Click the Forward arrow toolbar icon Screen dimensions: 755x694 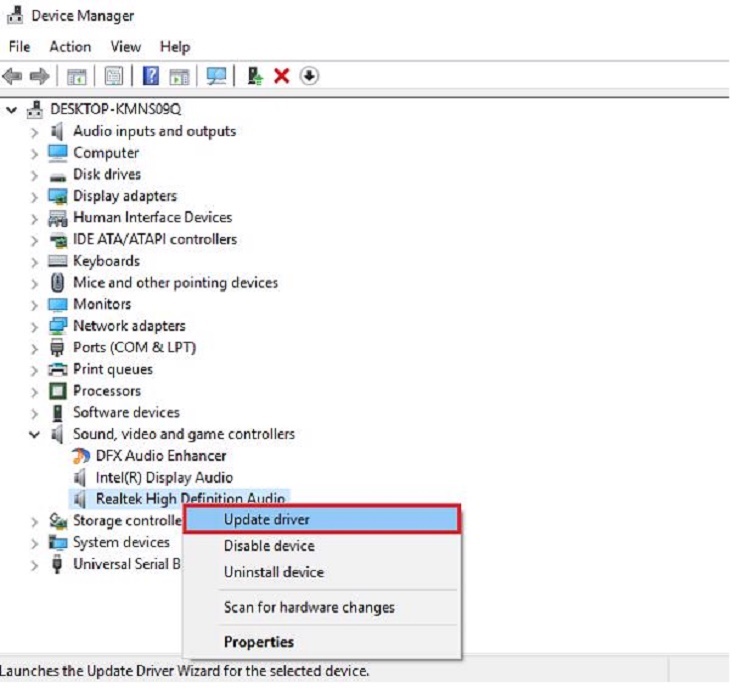39,76
